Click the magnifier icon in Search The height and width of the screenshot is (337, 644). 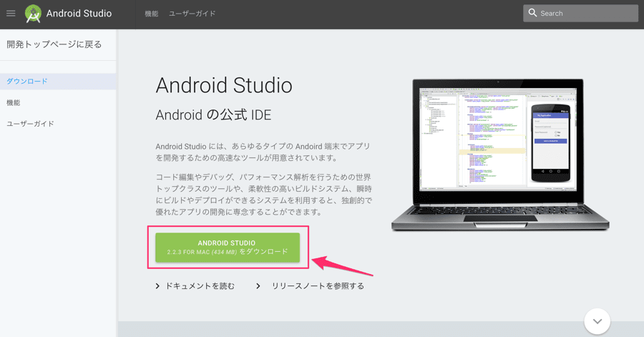(532, 13)
